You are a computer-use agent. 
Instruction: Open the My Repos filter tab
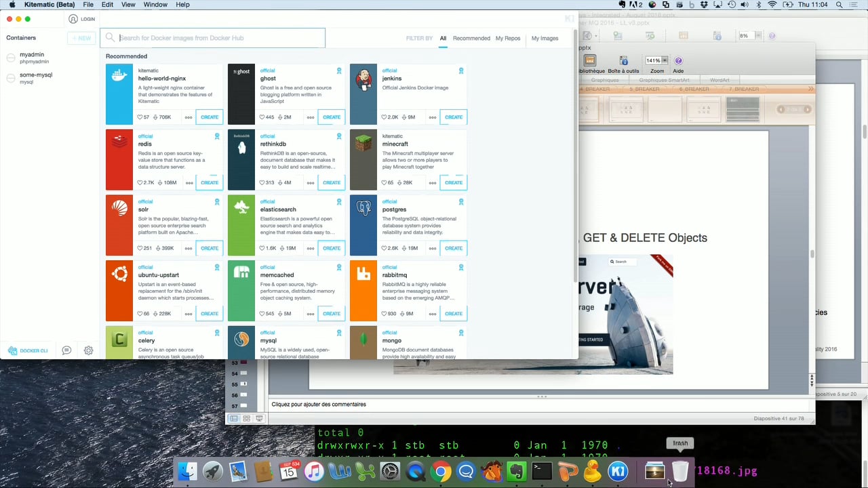coord(508,38)
